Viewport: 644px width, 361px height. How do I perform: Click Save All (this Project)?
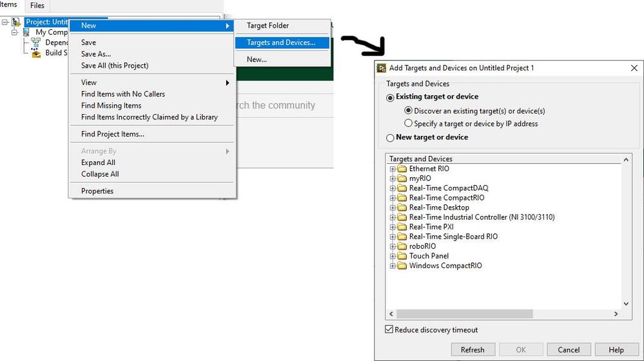(x=152, y=65)
